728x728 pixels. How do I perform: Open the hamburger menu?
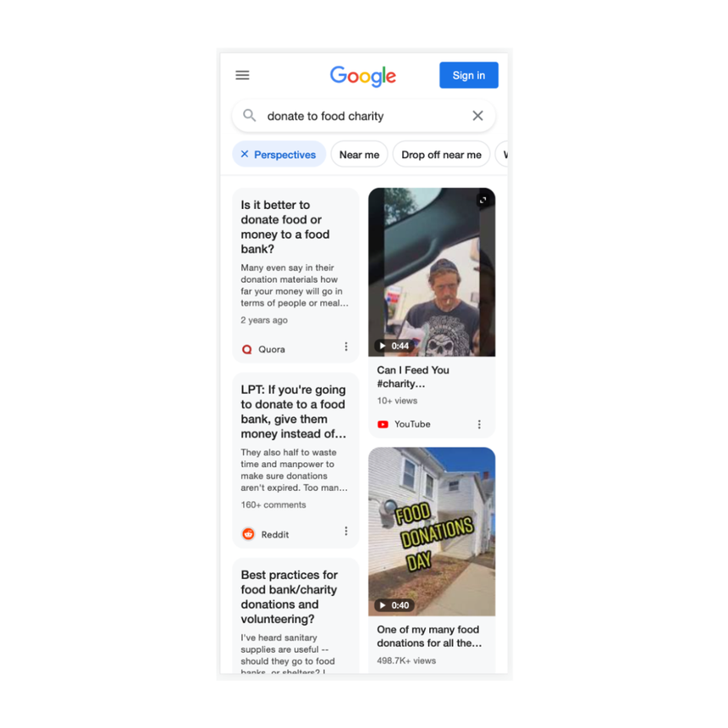point(242,75)
